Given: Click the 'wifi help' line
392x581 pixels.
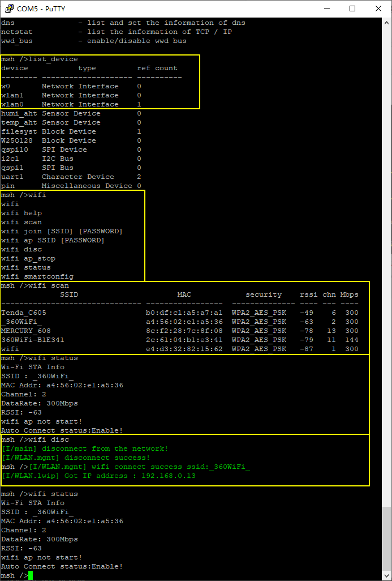Looking at the screenshot, I should coord(21,213).
